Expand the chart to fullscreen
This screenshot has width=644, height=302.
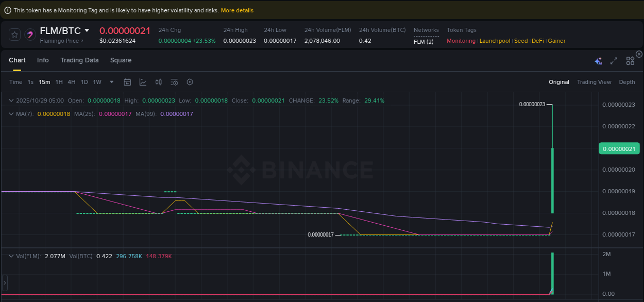click(x=614, y=60)
